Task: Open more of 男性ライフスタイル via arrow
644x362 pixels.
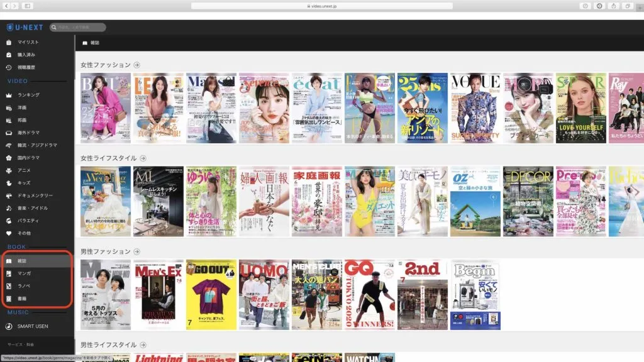Action: click(143, 345)
